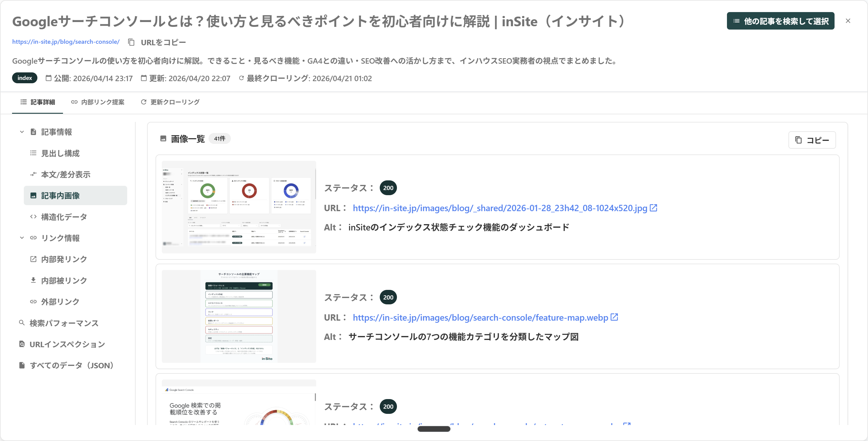This screenshot has width=868, height=441.
Task: View すべてのデータ (JSON) output
Action: (x=71, y=365)
